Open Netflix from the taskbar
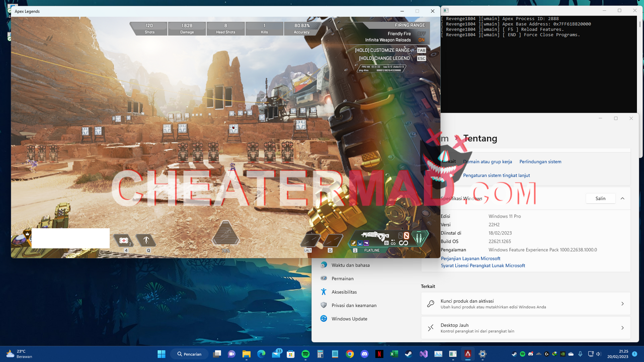The height and width of the screenshot is (362, 644). point(379,354)
